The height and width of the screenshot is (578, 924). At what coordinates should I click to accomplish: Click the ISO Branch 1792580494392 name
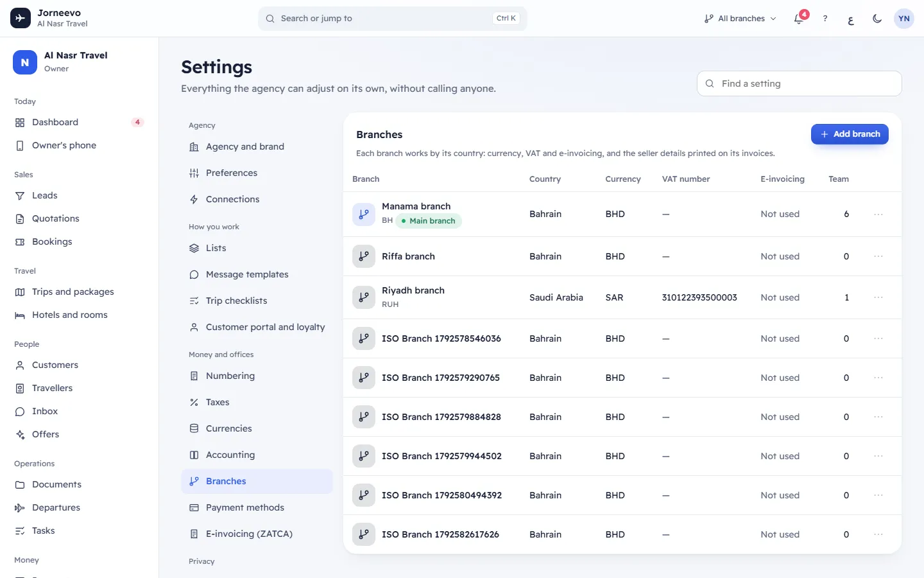click(441, 495)
